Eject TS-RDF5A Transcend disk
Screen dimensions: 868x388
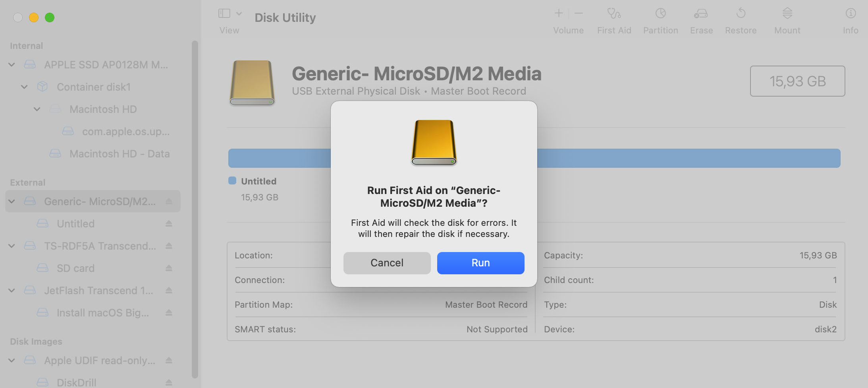click(169, 246)
